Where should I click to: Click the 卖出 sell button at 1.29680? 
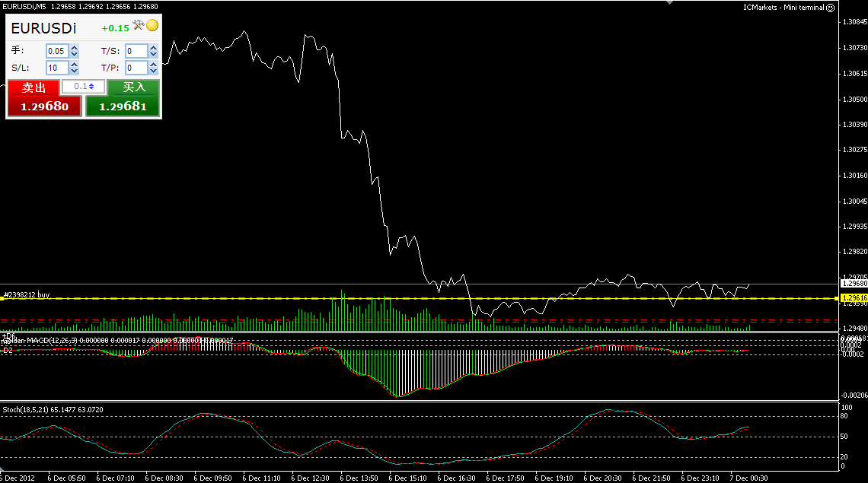44,98
